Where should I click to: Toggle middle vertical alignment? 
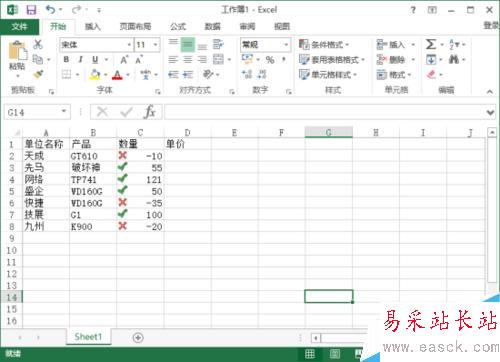click(x=188, y=44)
